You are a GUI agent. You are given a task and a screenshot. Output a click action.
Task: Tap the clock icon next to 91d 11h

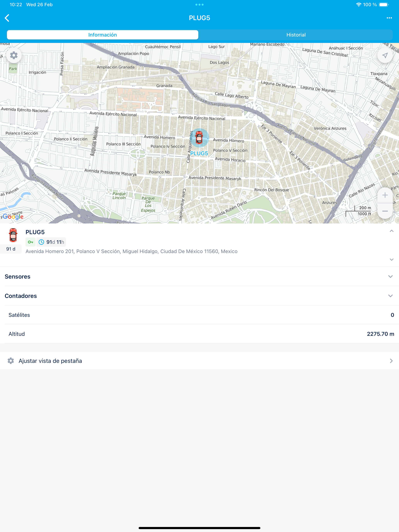41,242
